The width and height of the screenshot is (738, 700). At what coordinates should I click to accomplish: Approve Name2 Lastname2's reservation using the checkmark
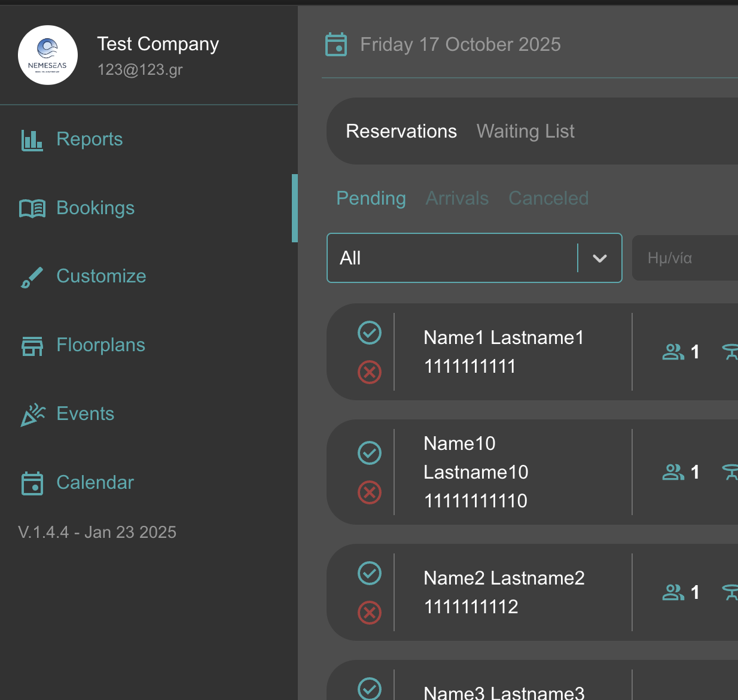(369, 573)
